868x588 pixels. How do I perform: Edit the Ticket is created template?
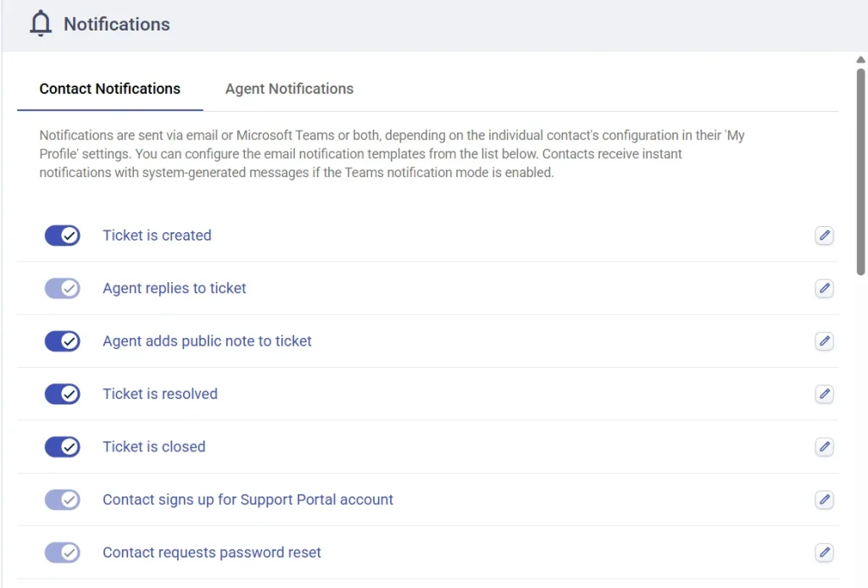tap(824, 236)
